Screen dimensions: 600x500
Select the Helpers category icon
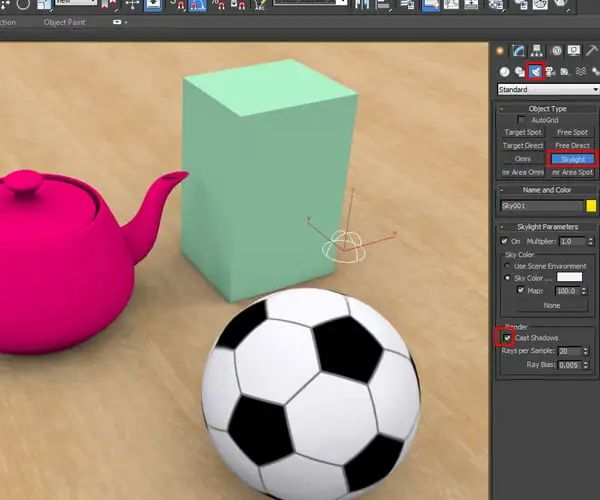[x=564, y=72]
